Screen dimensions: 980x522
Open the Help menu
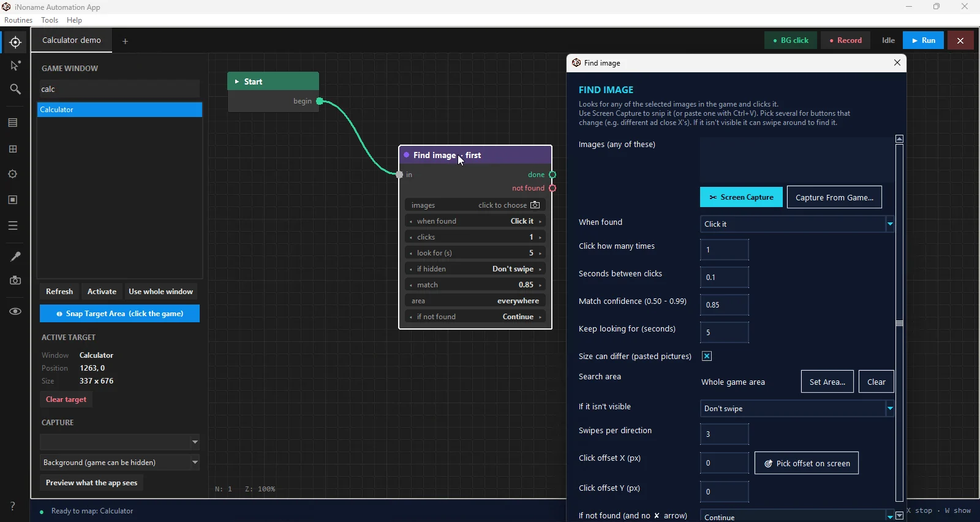[x=74, y=20]
